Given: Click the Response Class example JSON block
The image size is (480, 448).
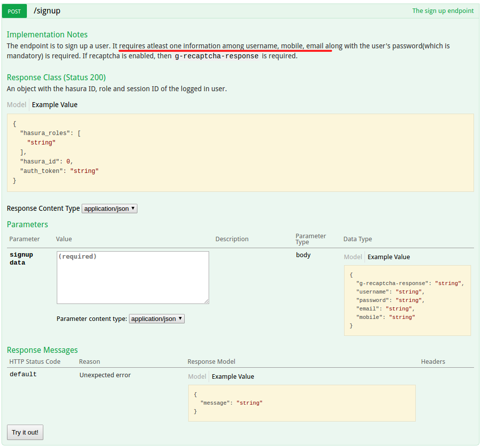Looking at the screenshot, I should 240,152.
